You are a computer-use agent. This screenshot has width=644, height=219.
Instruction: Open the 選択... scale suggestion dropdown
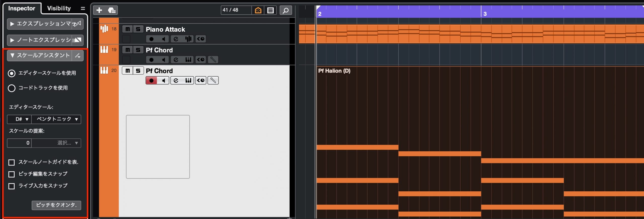pyautogui.click(x=56, y=143)
